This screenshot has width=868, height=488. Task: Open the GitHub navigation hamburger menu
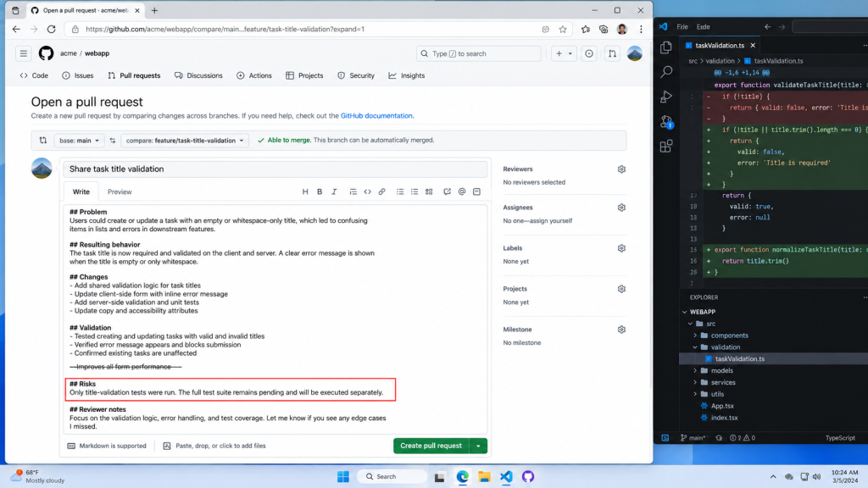click(x=23, y=53)
